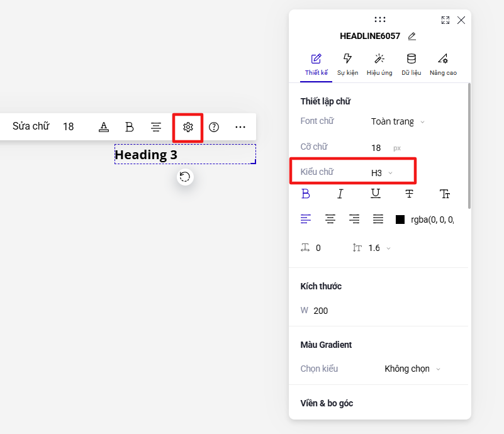504x434 pixels.
Task: Expand the properties panel to full size
Action: pos(445,20)
